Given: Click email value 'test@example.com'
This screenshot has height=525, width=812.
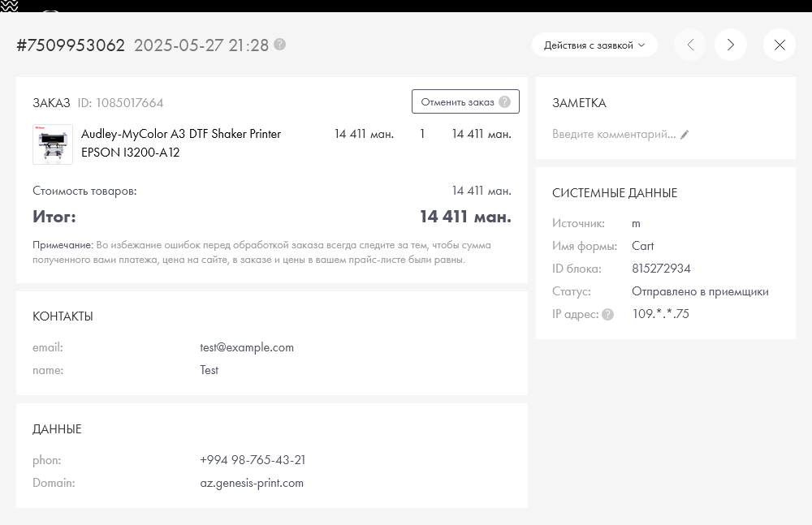Looking at the screenshot, I should click(x=247, y=347).
